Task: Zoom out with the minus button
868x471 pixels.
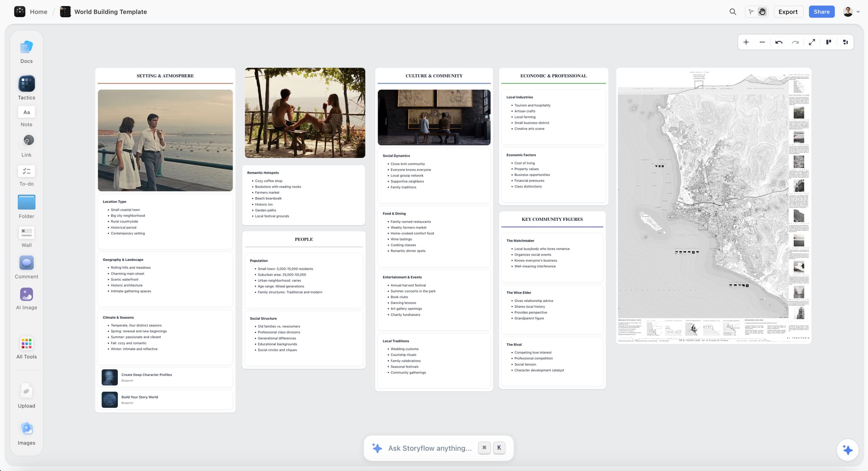Action: (x=762, y=42)
